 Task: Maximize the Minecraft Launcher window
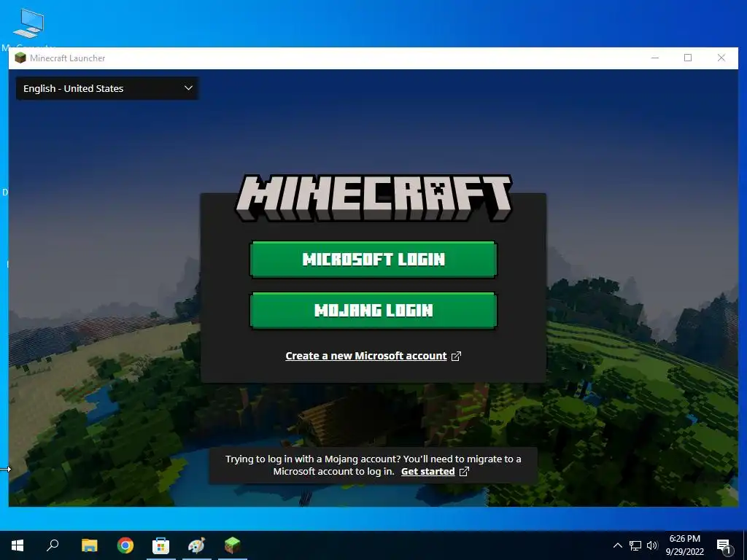coord(688,58)
